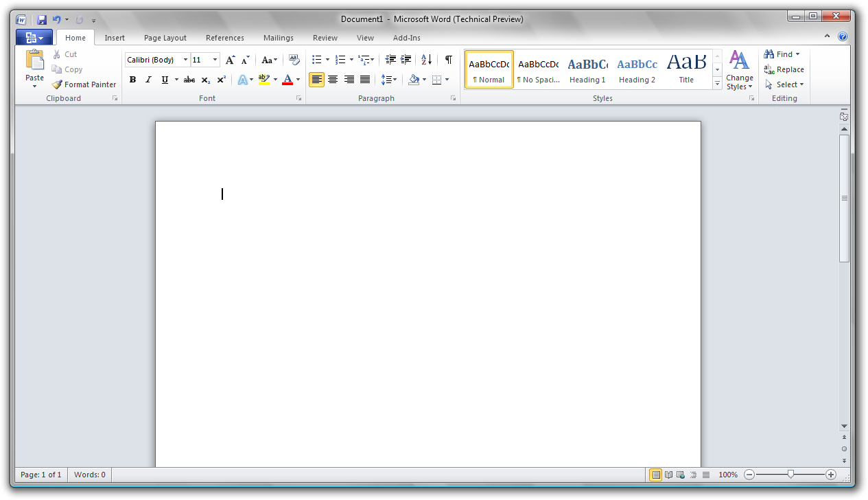868x500 pixels.
Task: Enable justified alignment
Action: pos(365,79)
